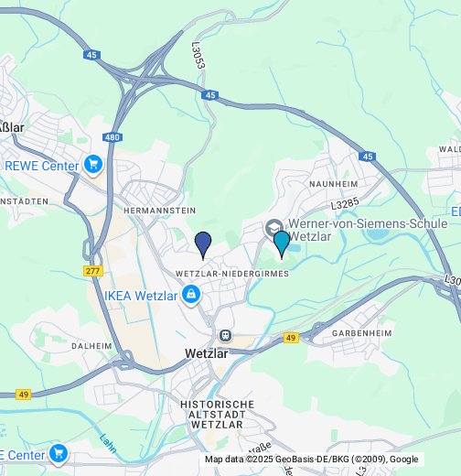Image resolution: width=461 pixels, height=476 pixels.
Task: Click the Map data copyright attribution text
Action: coord(312,460)
